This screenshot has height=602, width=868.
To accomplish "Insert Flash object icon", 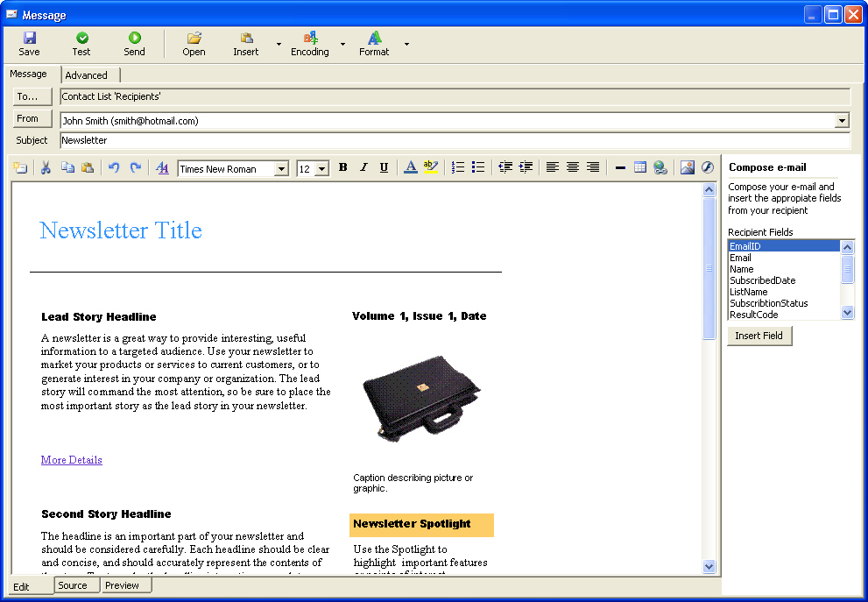I will click(708, 167).
